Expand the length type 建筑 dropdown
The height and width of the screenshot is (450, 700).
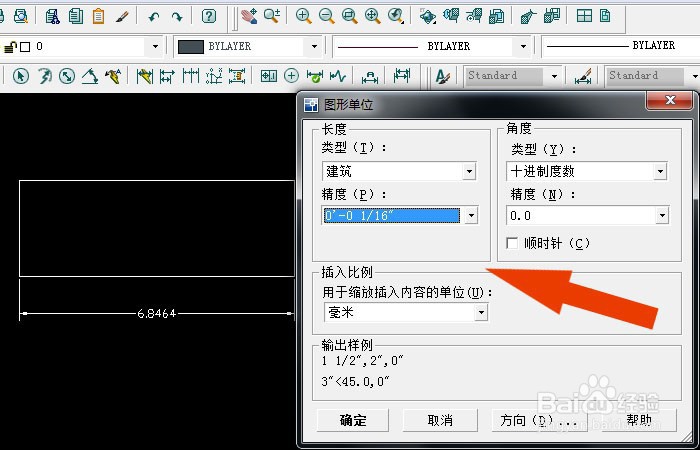coord(469,171)
